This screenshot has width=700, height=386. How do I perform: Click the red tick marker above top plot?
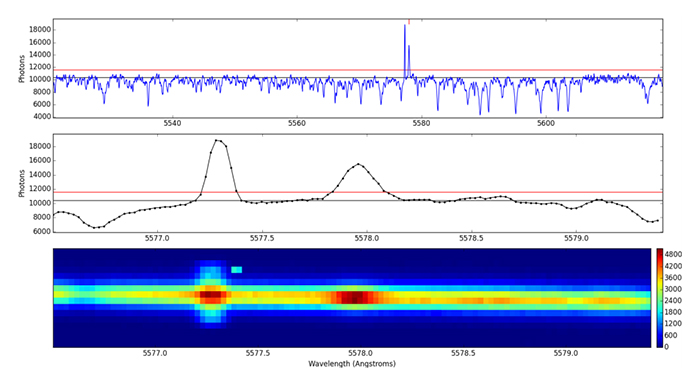pyautogui.click(x=409, y=21)
